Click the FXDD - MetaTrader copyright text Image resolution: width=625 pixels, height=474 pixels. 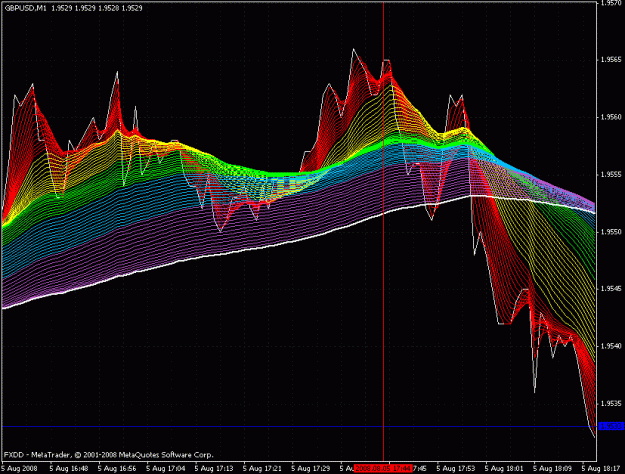(x=109, y=455)
